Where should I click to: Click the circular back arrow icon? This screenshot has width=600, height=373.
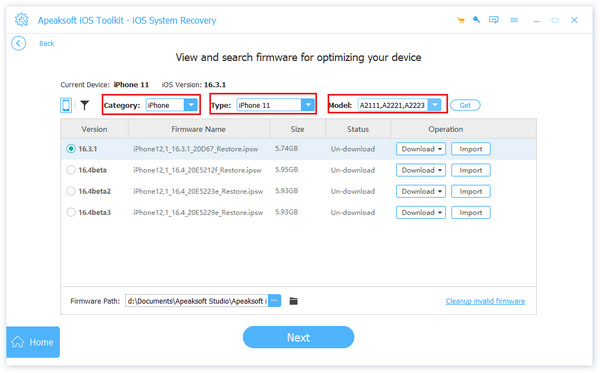click(x=18, y=43)
